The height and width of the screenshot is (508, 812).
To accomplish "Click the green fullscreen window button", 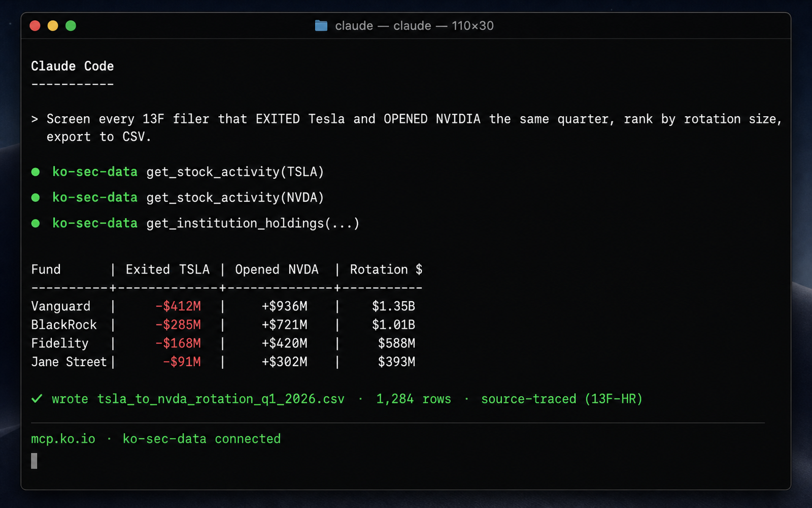I will click(71, 25).
